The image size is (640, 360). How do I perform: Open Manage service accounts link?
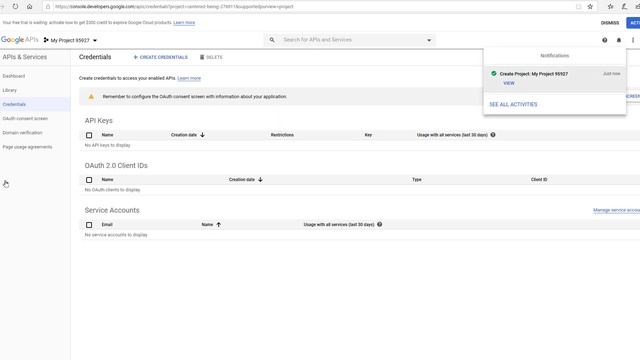click(x=616, y=210)
